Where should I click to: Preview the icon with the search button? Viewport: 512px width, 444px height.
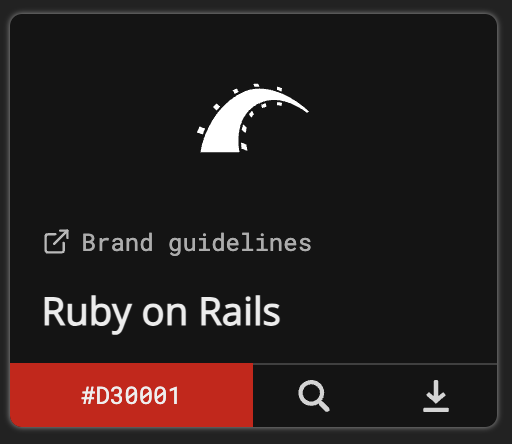point(314,396)
